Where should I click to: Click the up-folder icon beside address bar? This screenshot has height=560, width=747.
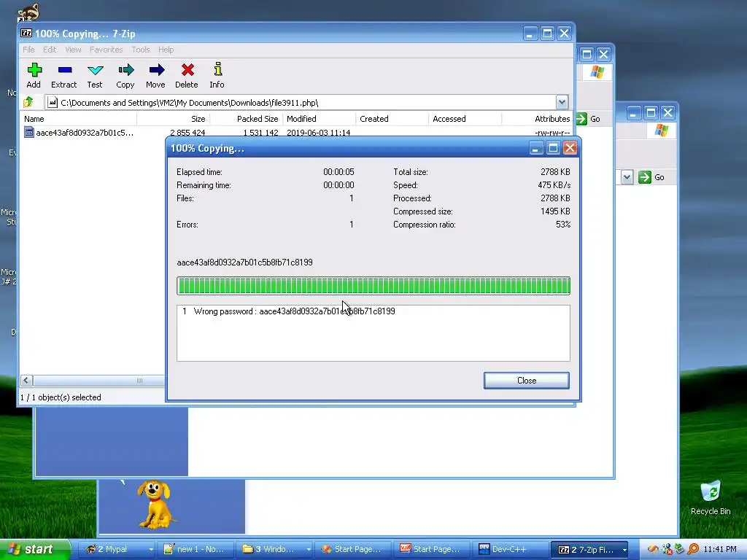[28, 102]
